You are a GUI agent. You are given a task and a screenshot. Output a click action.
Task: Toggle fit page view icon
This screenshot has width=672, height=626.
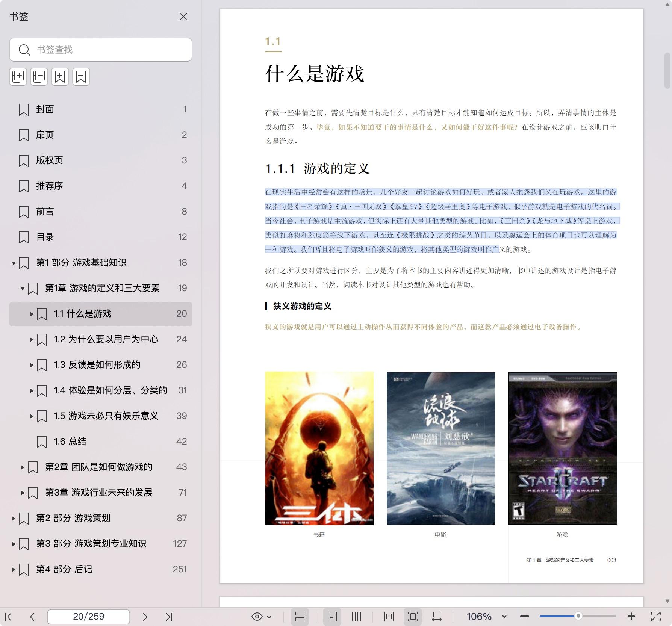point(413,617)
